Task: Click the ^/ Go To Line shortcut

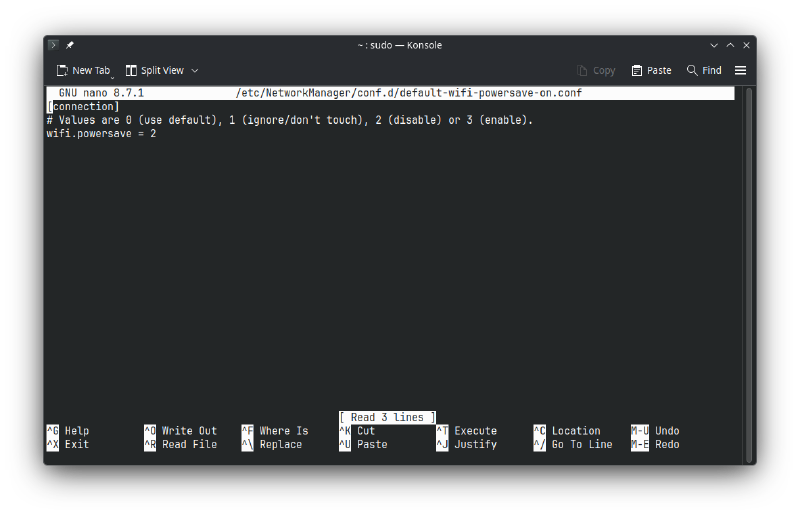Action: coord(573,445)
